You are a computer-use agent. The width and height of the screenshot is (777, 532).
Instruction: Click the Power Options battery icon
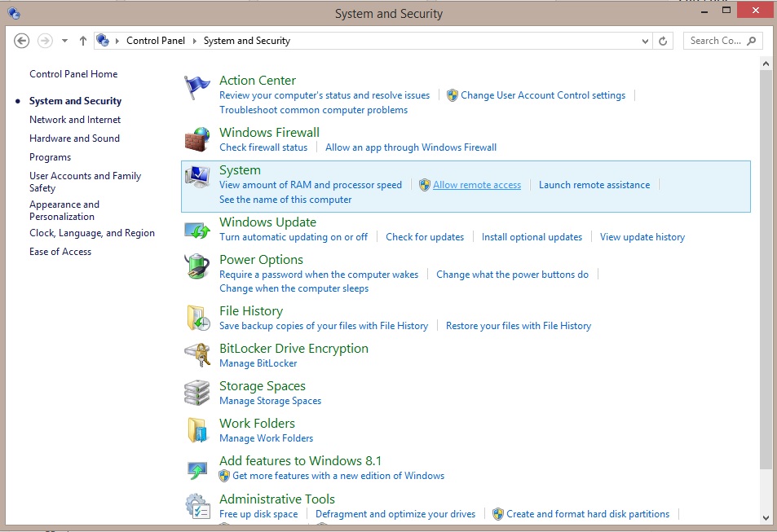[197, 266]
